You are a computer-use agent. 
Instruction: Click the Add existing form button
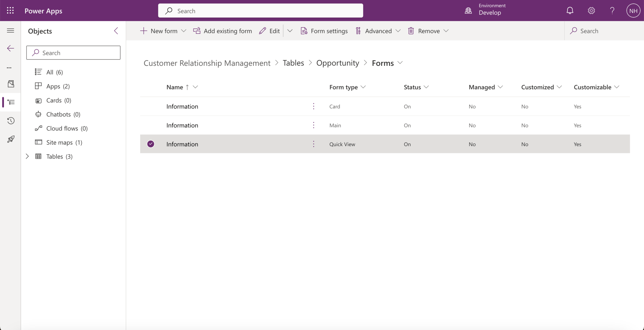coord(223,31)
